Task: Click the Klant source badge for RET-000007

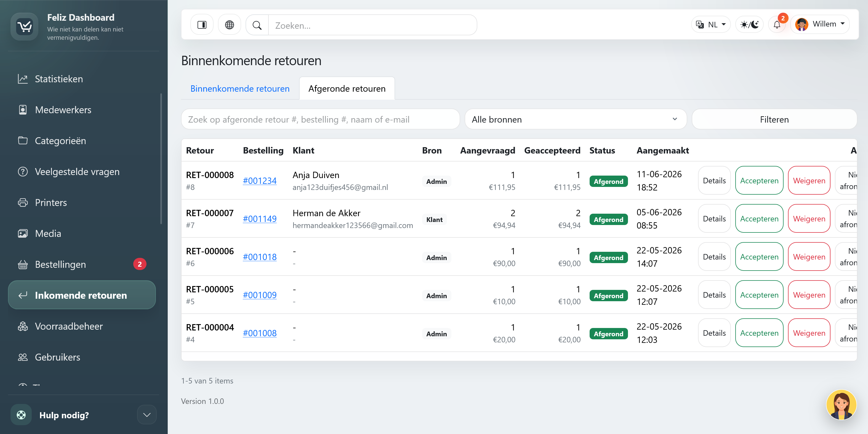Action: click(434, 219)
